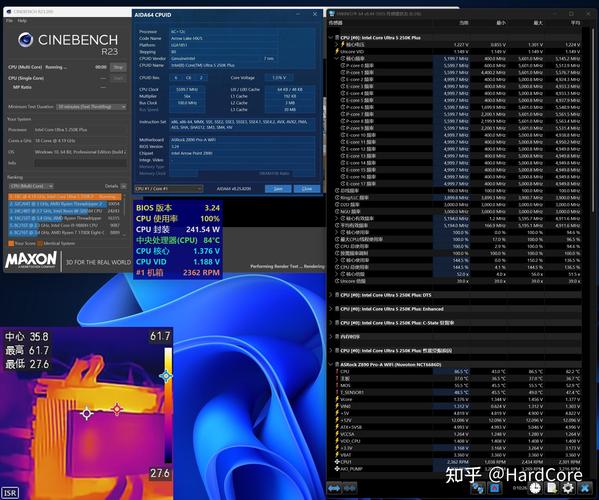Stop the running CPU (Multi Core) test
This screenshot has height=500, width=599.
pyautogui.click(x=118, y=67)
